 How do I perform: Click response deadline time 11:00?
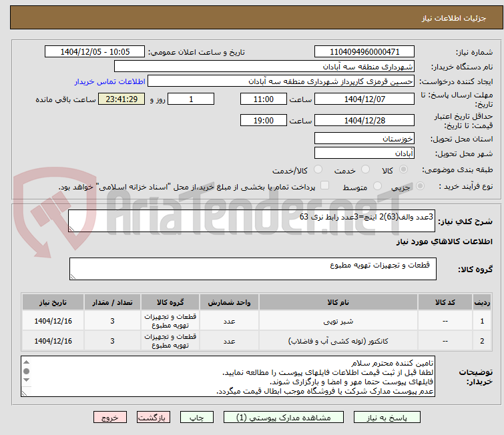point(264,99)
